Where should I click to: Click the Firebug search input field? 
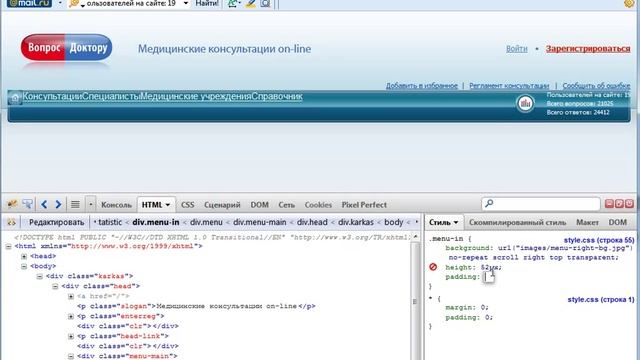coord(540,203)
